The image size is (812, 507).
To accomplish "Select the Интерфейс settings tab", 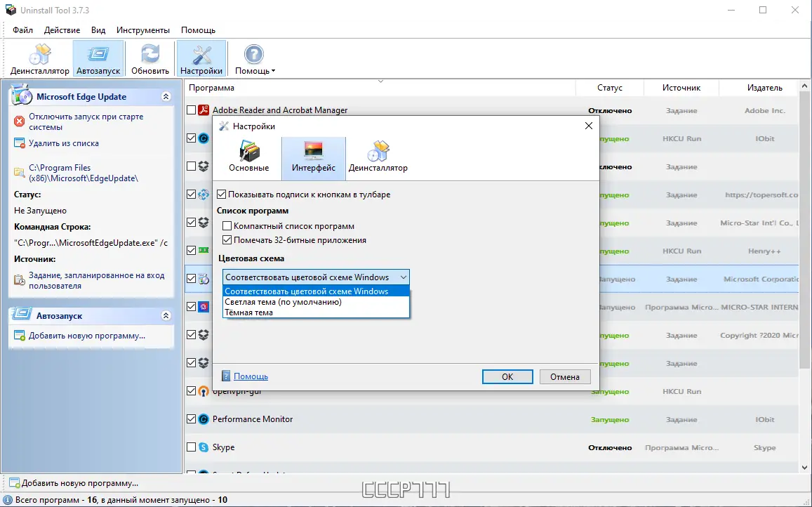I will click(313, 158).
